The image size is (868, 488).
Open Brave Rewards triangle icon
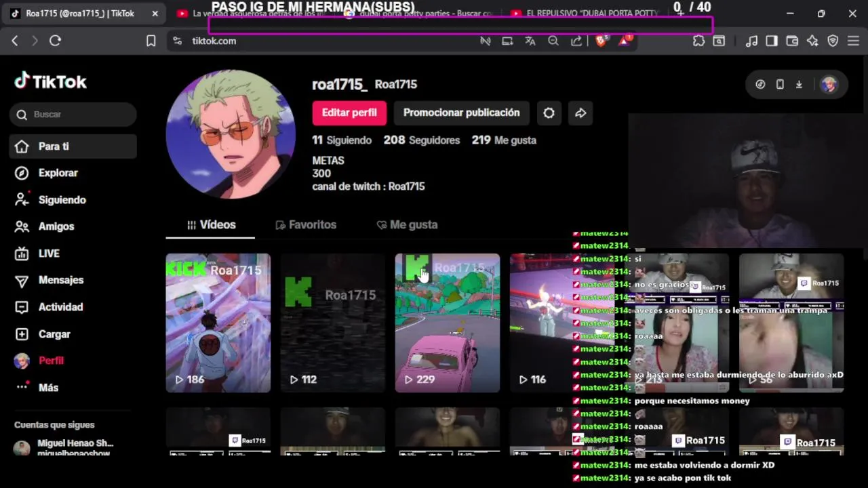(624, 41)
